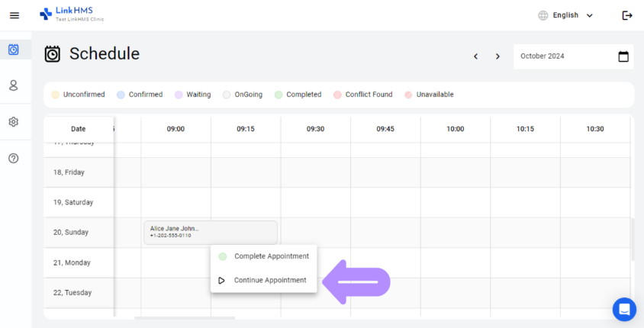Open the Help question mark icon

click(14, 158)
